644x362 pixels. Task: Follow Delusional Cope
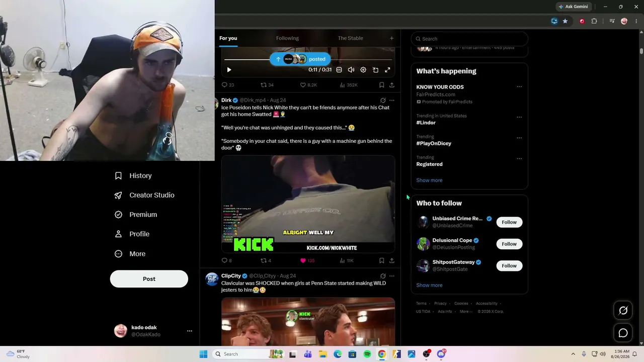coord(509,244)
